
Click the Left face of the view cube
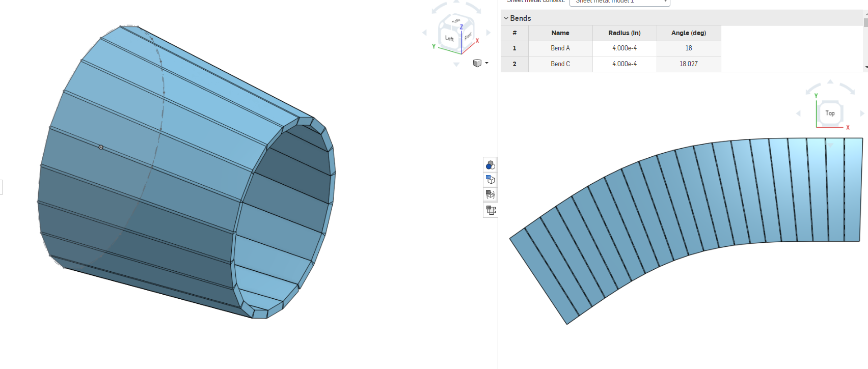point(449,38)
